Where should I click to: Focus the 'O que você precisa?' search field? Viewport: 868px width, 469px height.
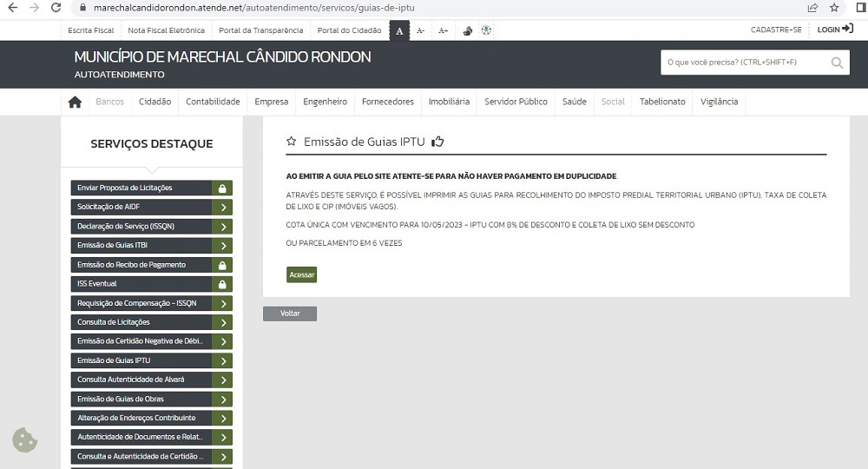742,63
